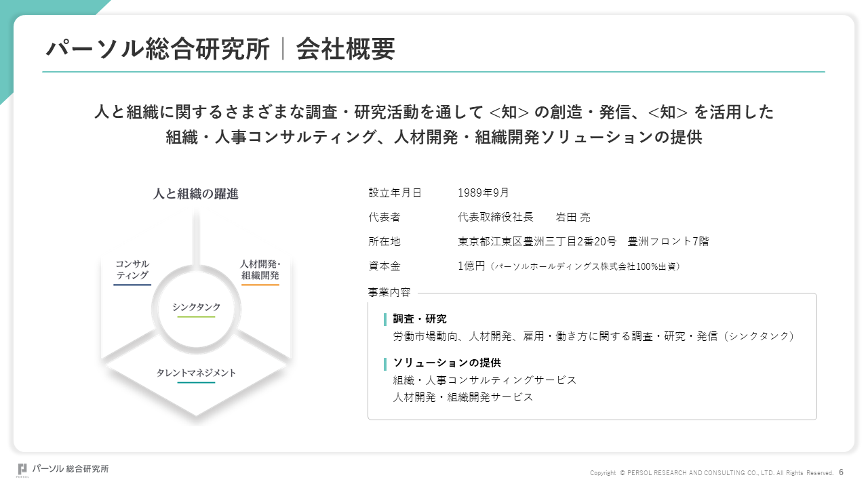Click the 資本金 label
Viewport: 868px width, 488px height.
(384, 266)
